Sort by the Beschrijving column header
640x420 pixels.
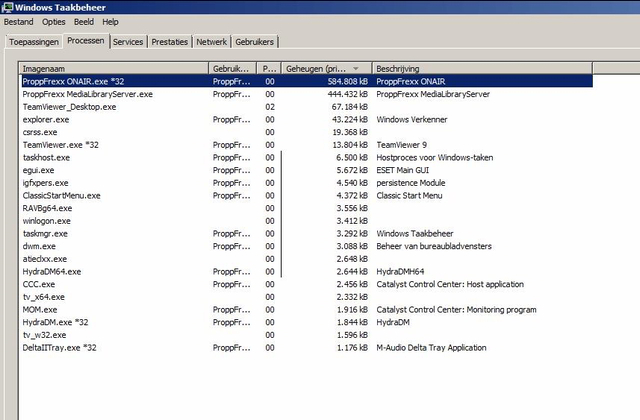point(482,69)
